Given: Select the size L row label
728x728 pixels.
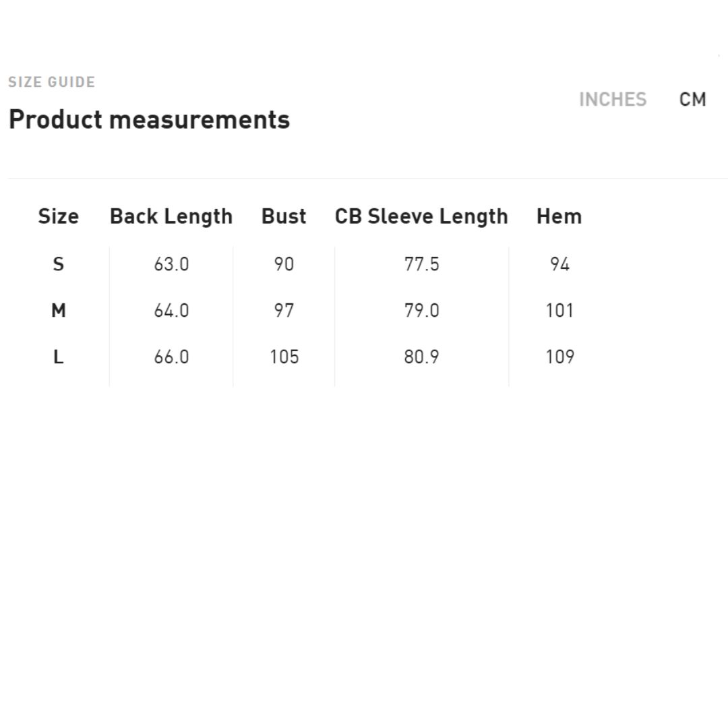Looking at the screenshot, I should (x=59, y=357).
